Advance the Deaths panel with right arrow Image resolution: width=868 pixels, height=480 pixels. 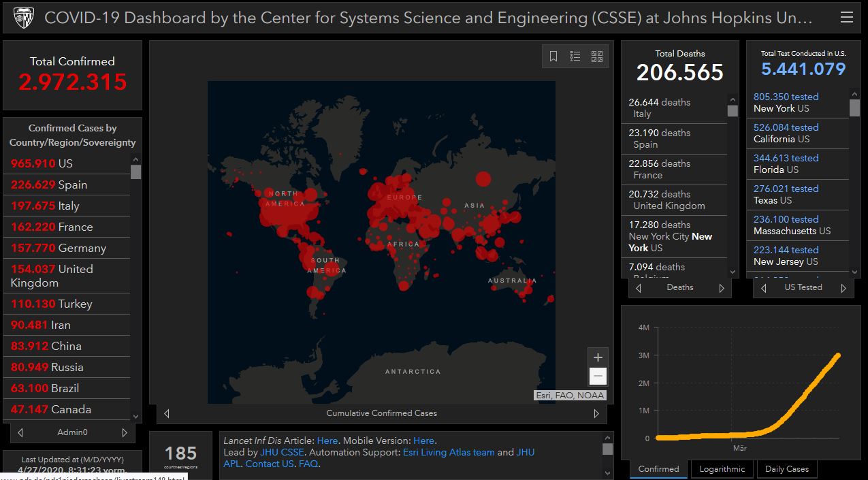point(722,288)
